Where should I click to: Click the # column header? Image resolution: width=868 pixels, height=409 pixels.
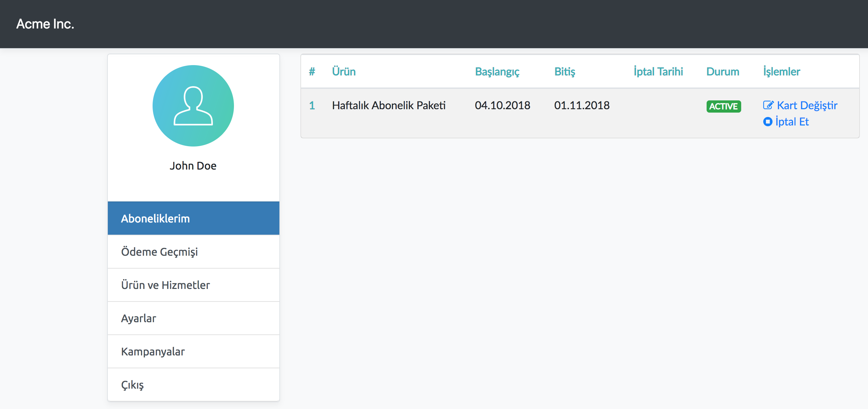(312, 71)
